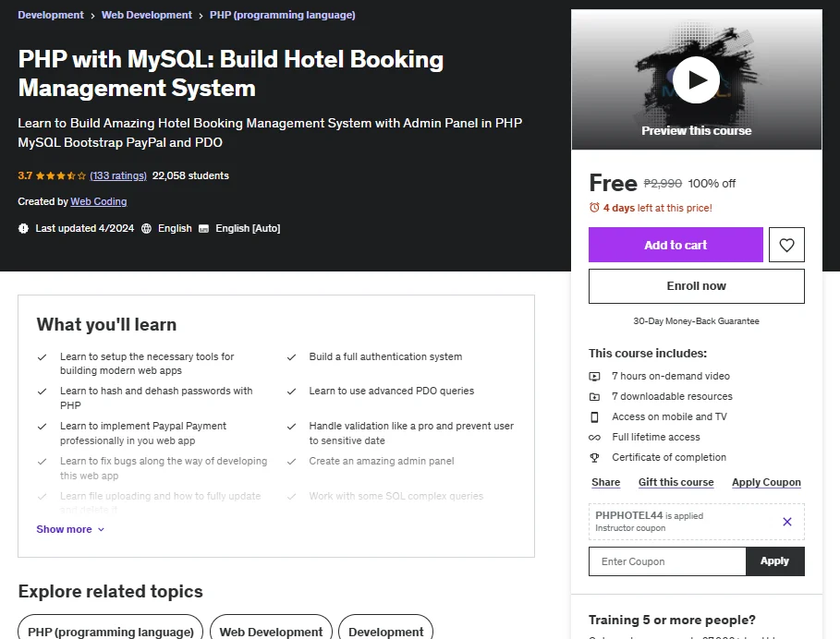Add the course to cart
This screenshot has height=639, width=840.
(676, 245)
